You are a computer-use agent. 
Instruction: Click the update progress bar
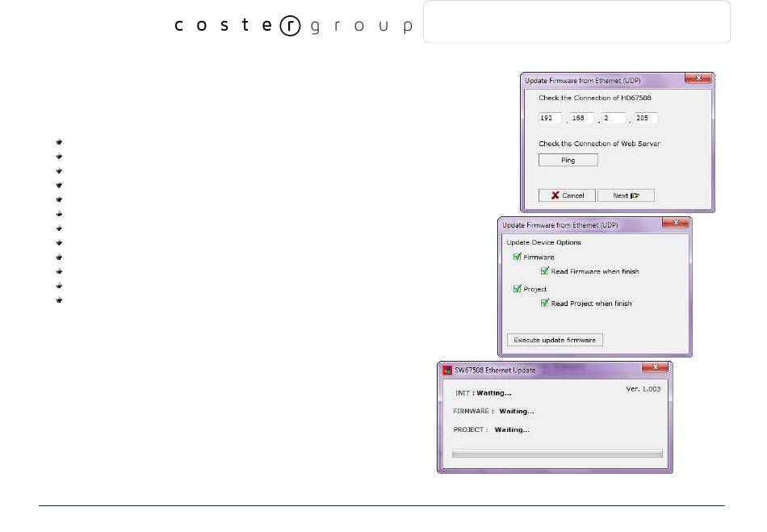click(x=557, y=454)
